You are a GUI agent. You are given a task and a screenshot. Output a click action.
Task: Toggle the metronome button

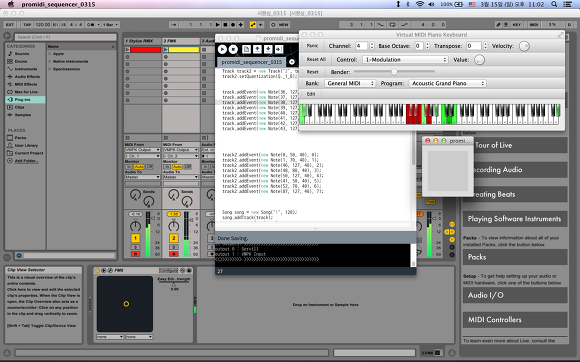coord(92,25)
